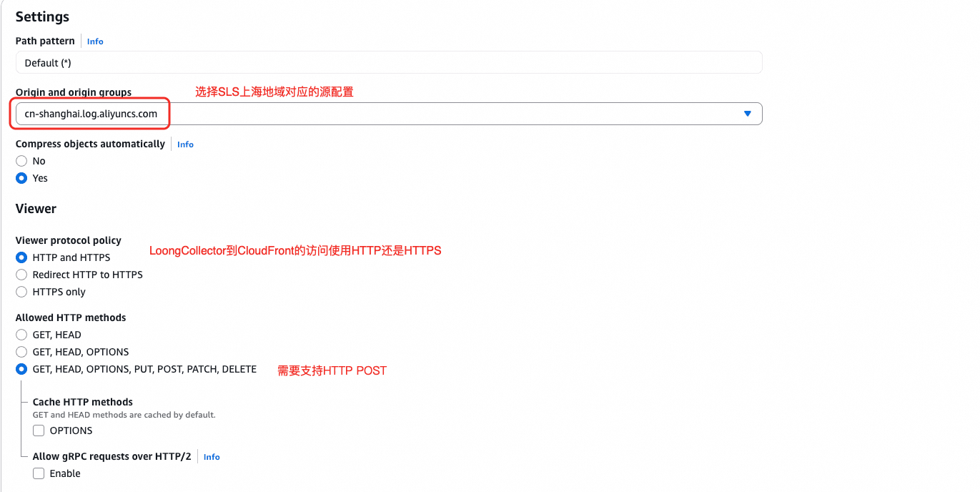Open the Origin and origin groups dropdown arrow
Image resolution: width=980 pixels, height=492 pixels.
pos(748,114)
